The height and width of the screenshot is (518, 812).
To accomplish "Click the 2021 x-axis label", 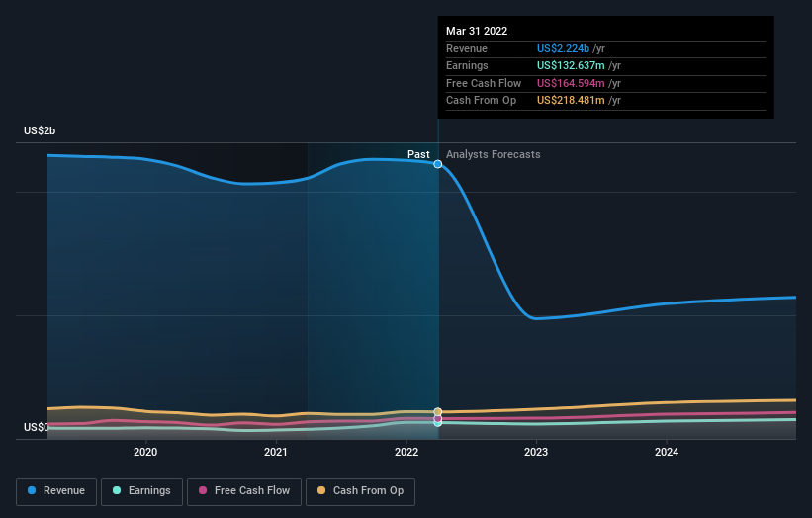I will click(276, 453).
